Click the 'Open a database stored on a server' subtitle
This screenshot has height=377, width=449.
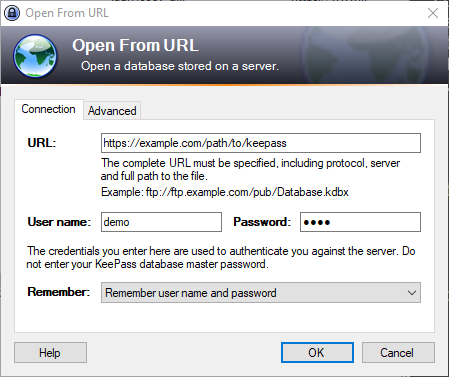180,66
